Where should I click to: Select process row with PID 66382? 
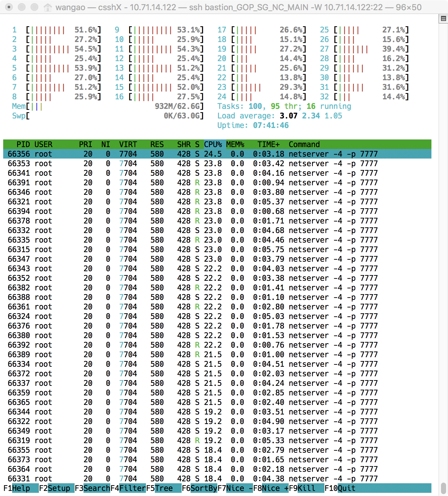(217, 287)
